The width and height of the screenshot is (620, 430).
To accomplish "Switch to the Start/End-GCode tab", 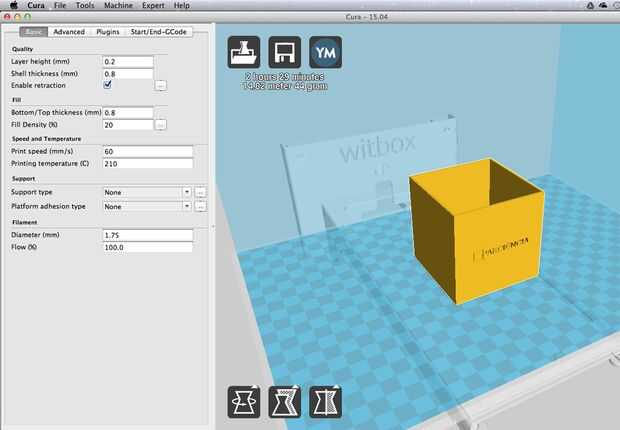I will pyautogui.click(x=159, y=32).
